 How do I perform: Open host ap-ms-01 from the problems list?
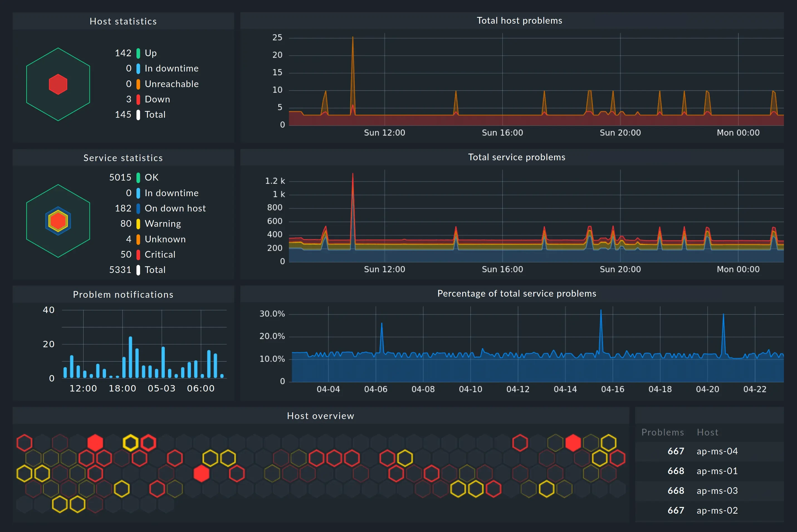click(717, 471)
